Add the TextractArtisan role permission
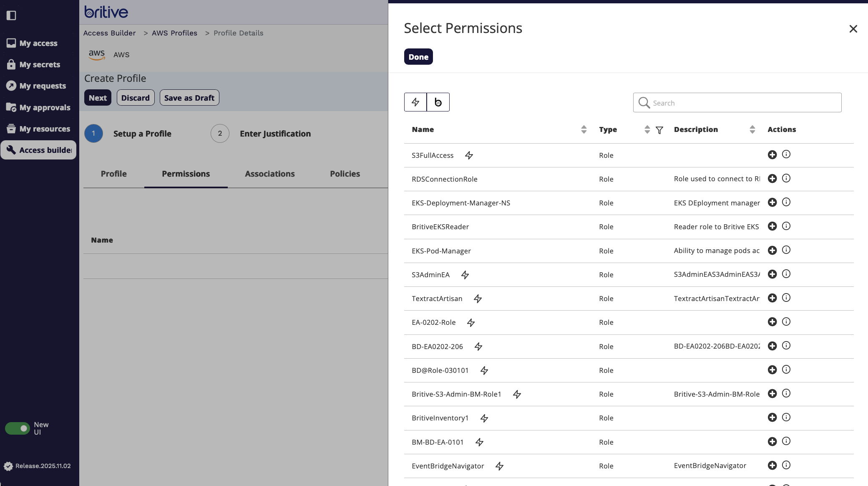The image size is (868, 486). tap(772, 298)
